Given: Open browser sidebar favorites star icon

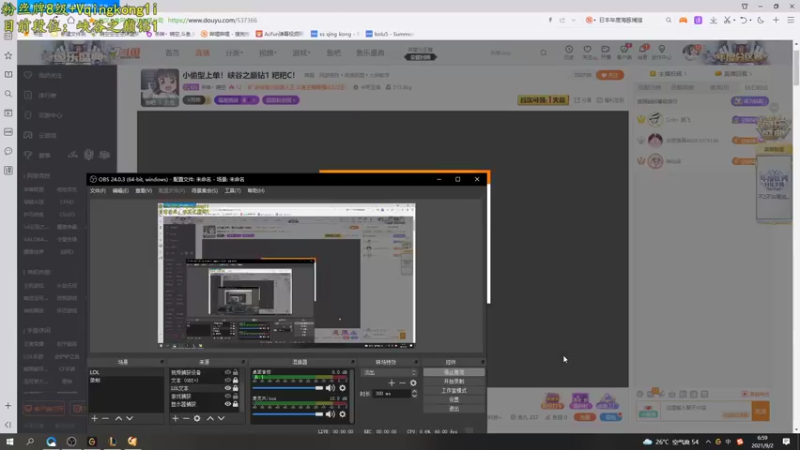Looking at the screenshot, I should 8,55.
